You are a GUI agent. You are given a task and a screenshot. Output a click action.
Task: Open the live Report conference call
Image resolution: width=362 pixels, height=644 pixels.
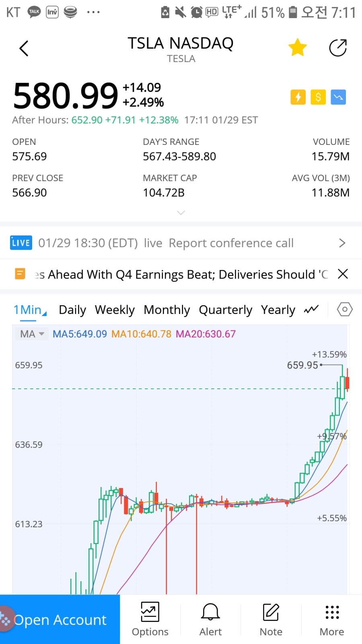[x=181, y=243]
